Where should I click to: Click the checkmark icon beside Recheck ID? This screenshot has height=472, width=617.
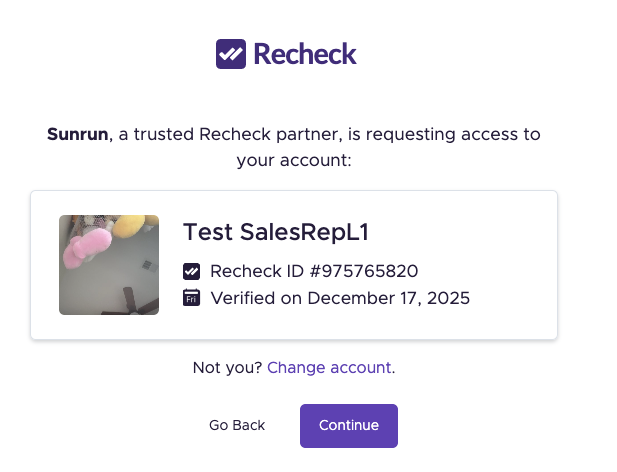click(192, 271)
